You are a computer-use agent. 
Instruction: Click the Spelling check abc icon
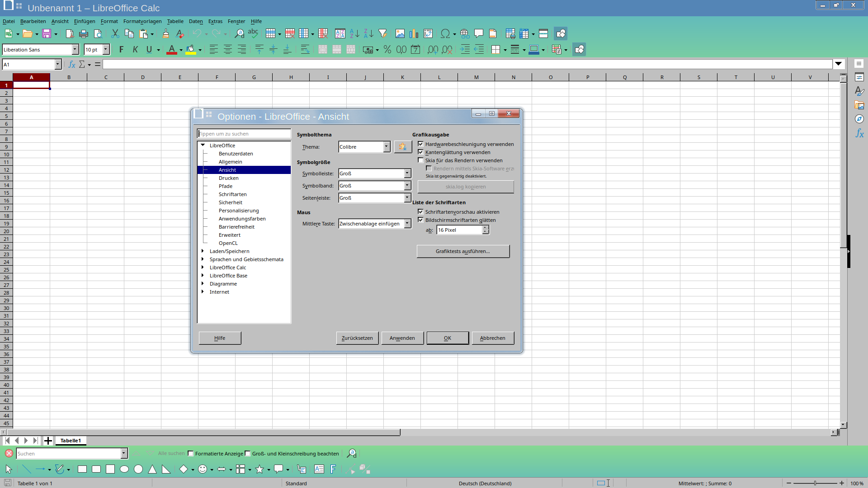(x=253, y=33)
